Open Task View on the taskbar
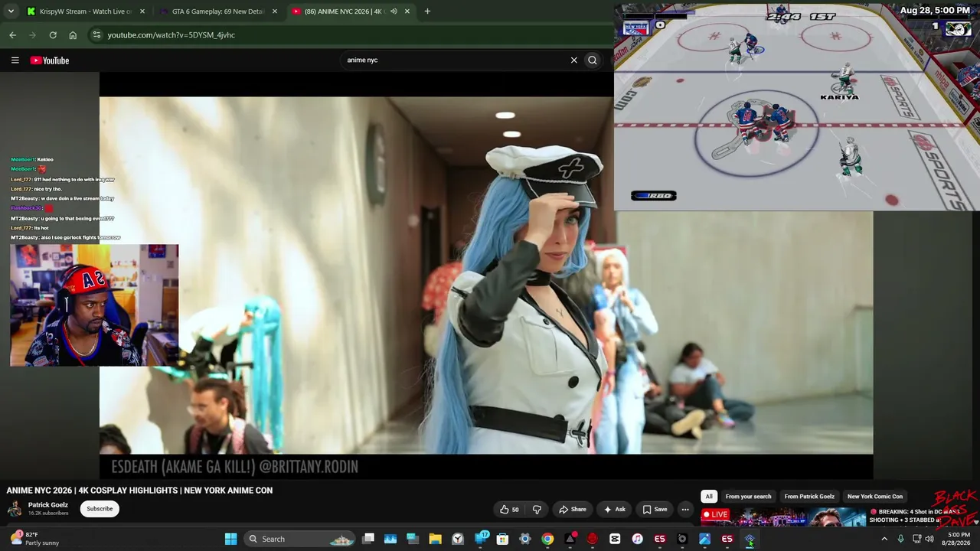Viewport: 980px width, 551px height. (x=368, y=539)
